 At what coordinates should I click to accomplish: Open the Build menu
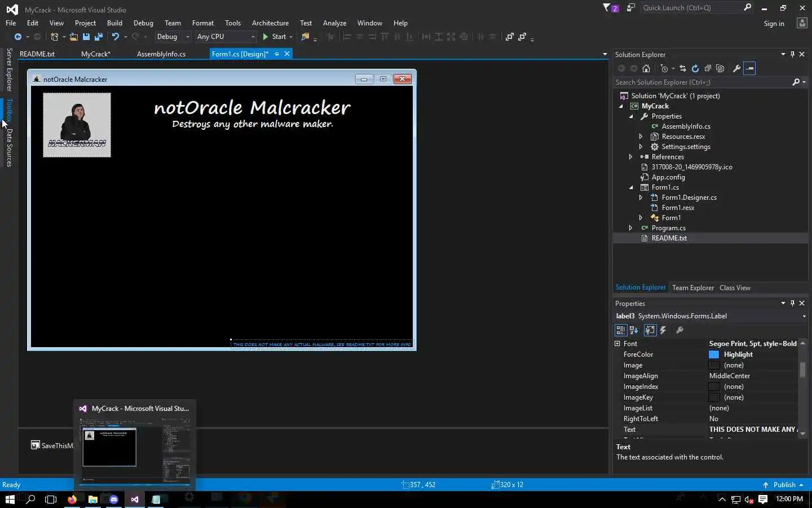coord(114,23)
